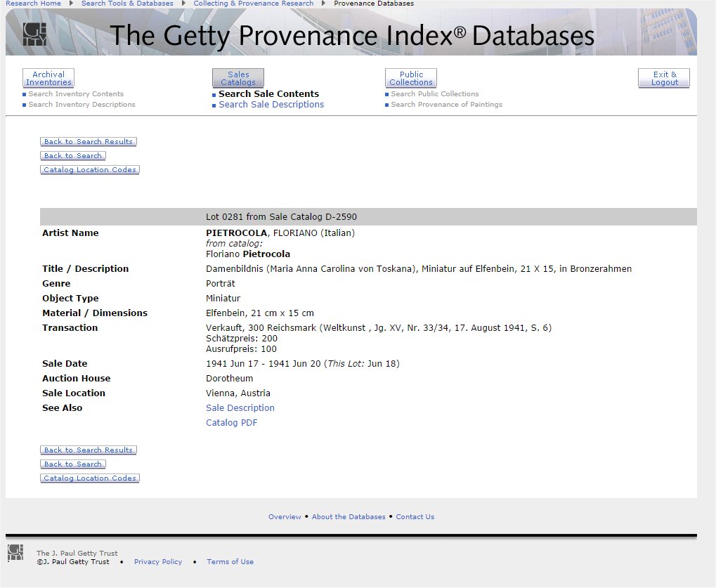Open the Terms of Use link

[x=230, y=561]
